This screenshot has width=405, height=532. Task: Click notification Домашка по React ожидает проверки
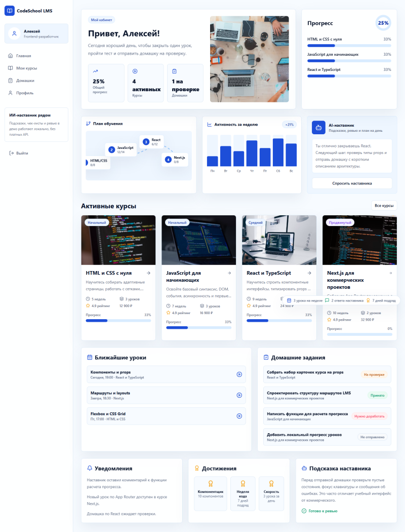121,514
